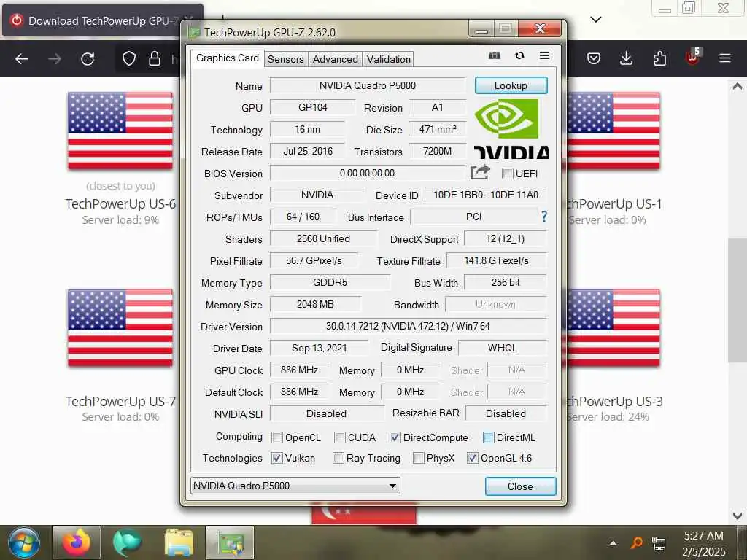Click the Device ID value 10DE 1BB0
This screenshot has width=747, height=560.
point(485,195)
